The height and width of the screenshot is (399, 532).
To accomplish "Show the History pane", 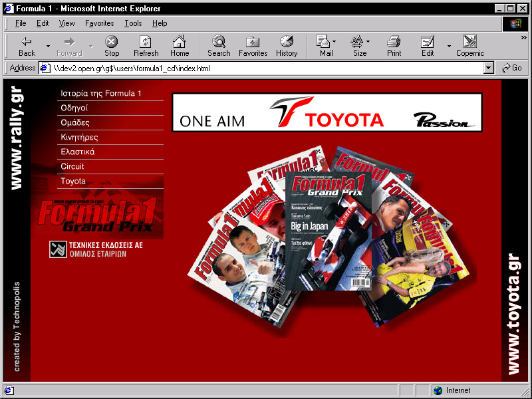I will pyautogui.click(x=287, y=46).
